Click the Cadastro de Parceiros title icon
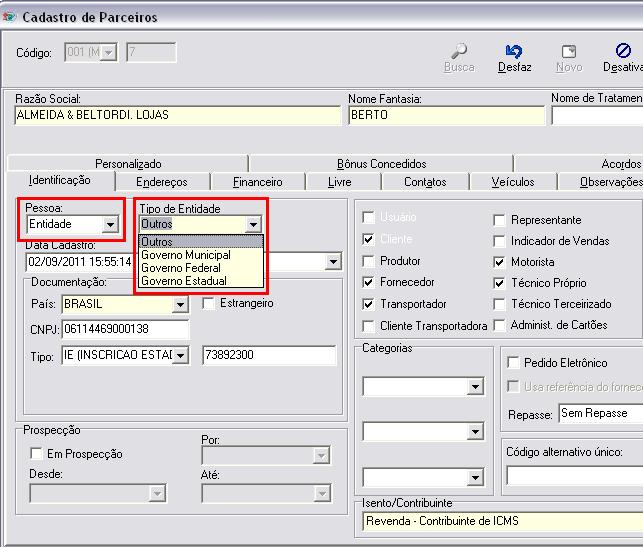 (9, 17)
